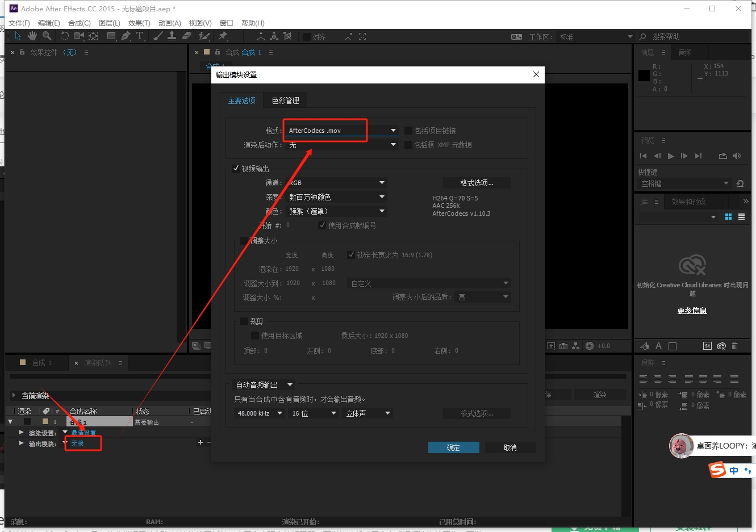
Task: Select the Zoom magnifier tool
Action: (47, 36)
